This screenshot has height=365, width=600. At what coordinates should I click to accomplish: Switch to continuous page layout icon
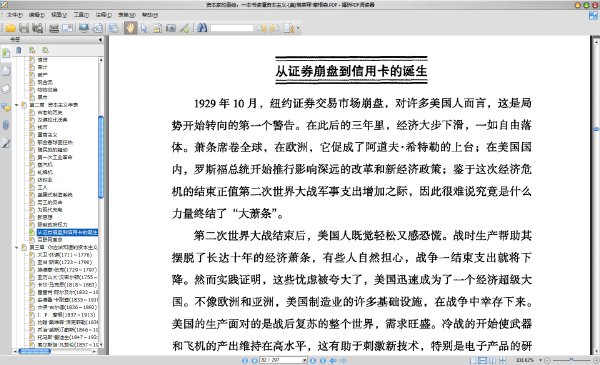pos(483,360)
